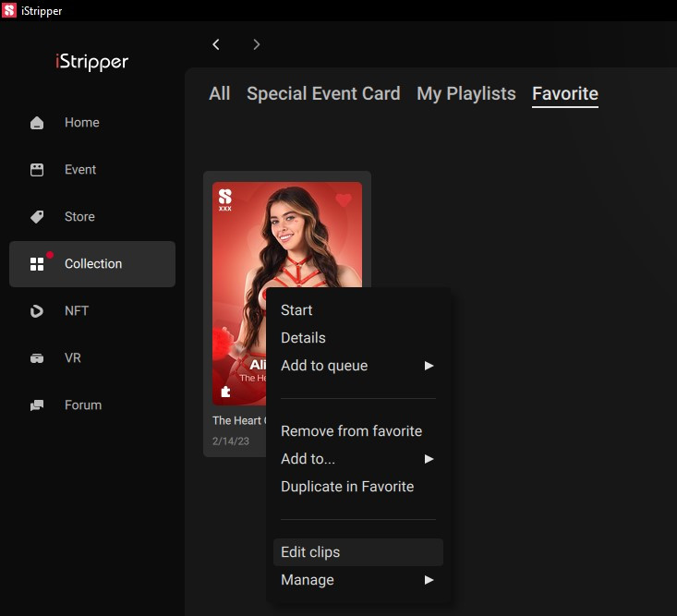Click the forward navigation arrow
Image resolution: width=677 pixels, height=616 pixels.
coord(257,44)
